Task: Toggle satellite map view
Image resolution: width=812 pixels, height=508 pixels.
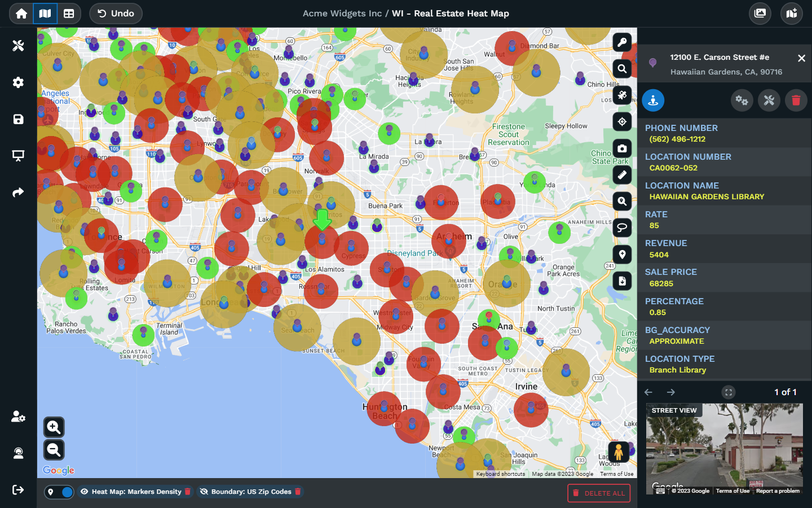Action: coord(622,95)
